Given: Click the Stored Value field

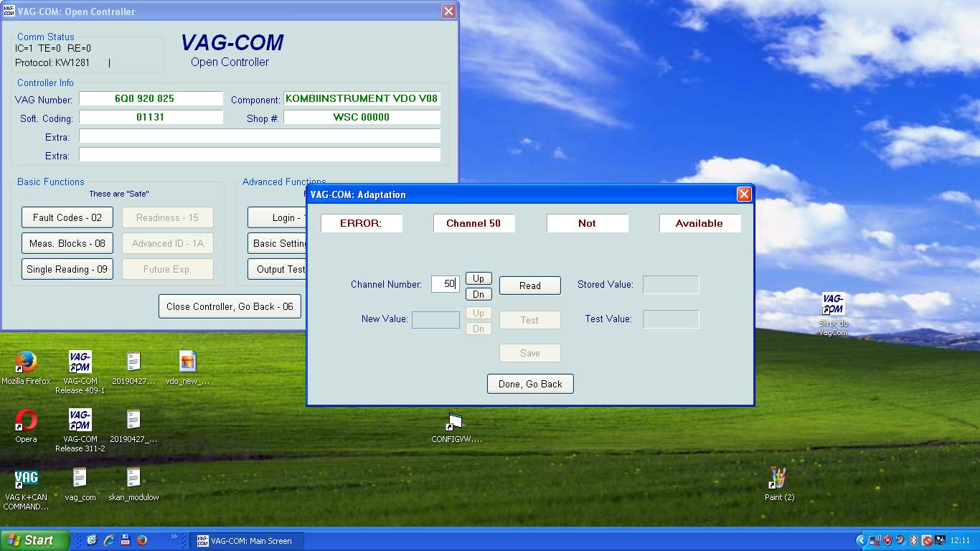Looking at the screenshot, I should click(671, 285).
